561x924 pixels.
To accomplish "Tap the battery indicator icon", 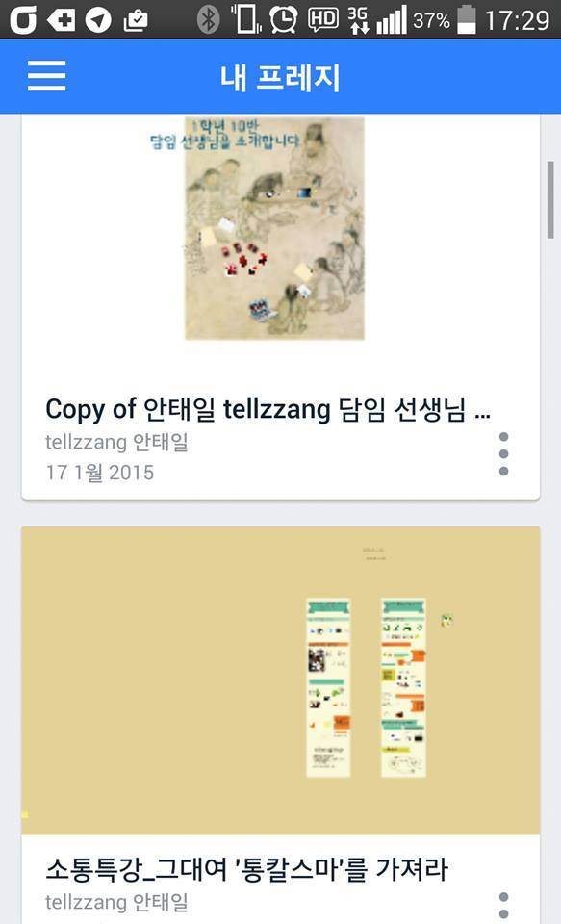I will (x=466, y=19).
